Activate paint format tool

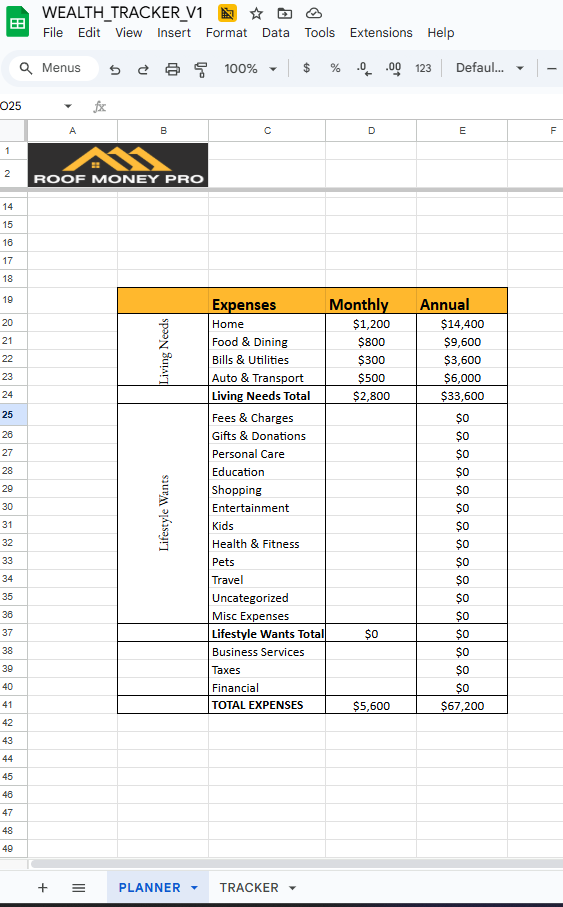[200, 69]
